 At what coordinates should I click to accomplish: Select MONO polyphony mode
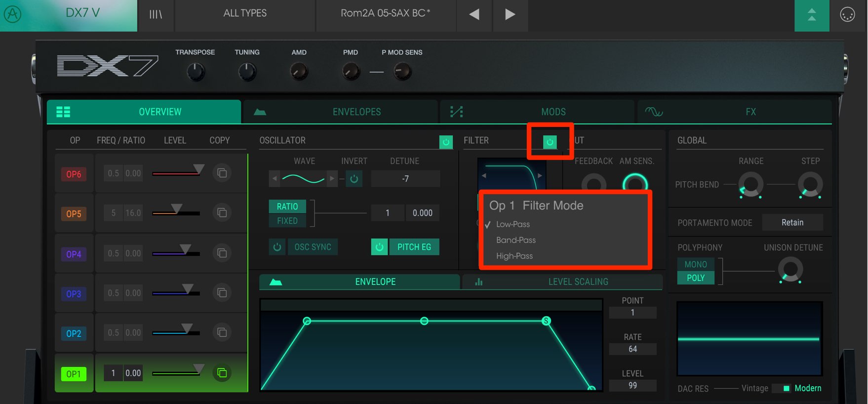pyautogui.click(x=696, y=264)
